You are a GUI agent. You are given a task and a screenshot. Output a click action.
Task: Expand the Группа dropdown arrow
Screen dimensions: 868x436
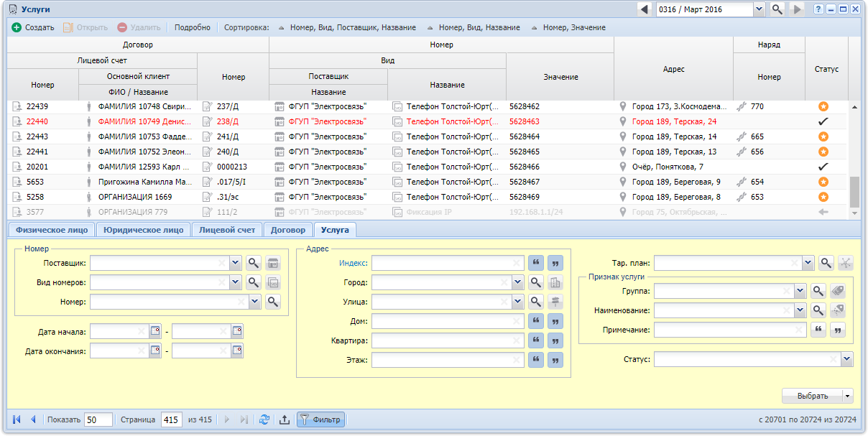[800, 291]
